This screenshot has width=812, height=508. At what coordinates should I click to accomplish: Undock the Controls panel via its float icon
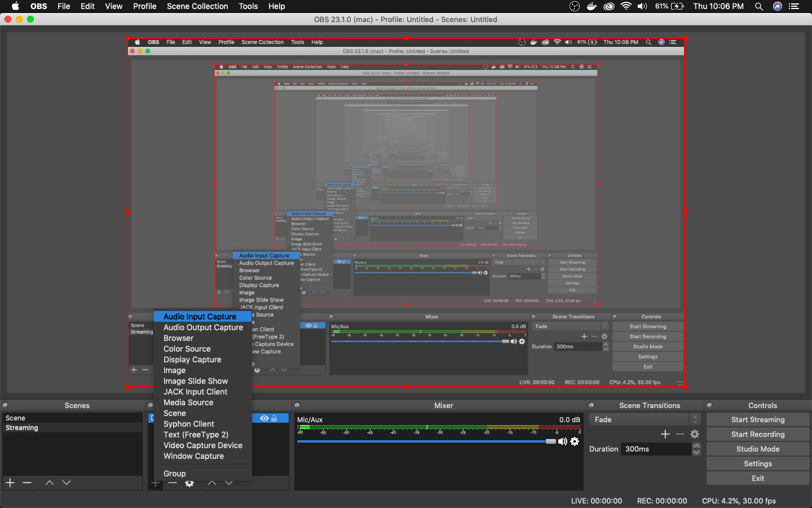pos(709,405)
